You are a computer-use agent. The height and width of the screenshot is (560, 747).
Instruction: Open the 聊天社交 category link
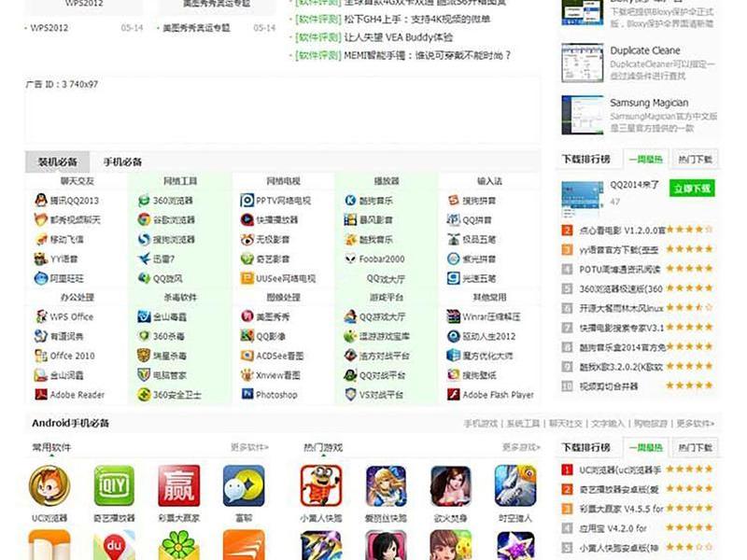tap(566, 424)
